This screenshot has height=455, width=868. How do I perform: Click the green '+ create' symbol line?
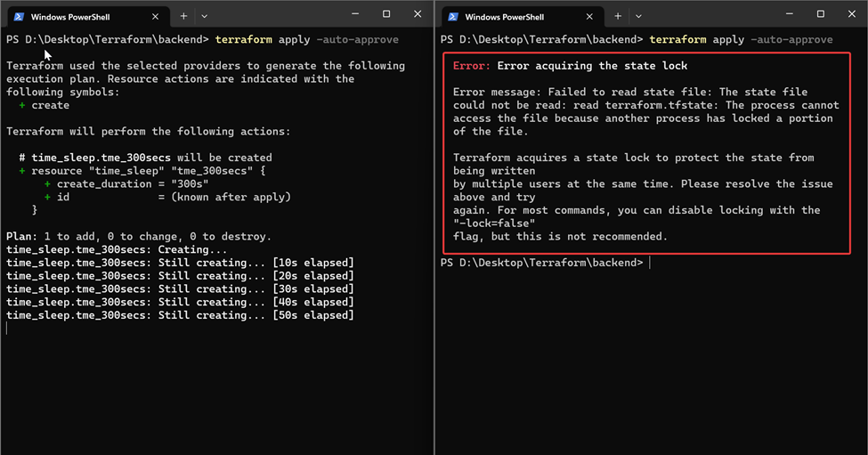[45, 105]
